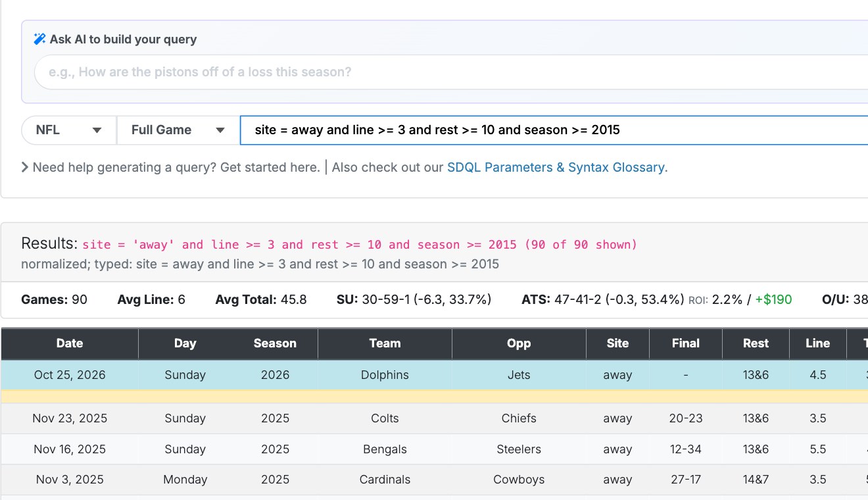
Task: Sort table by Rest column header
Action: coord(756,343)
